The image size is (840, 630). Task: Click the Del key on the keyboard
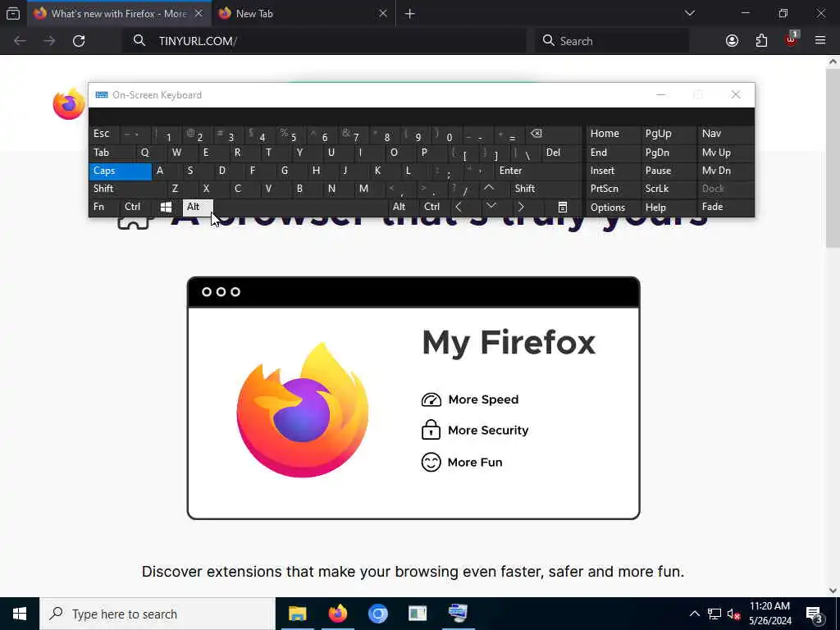point(561,153)
